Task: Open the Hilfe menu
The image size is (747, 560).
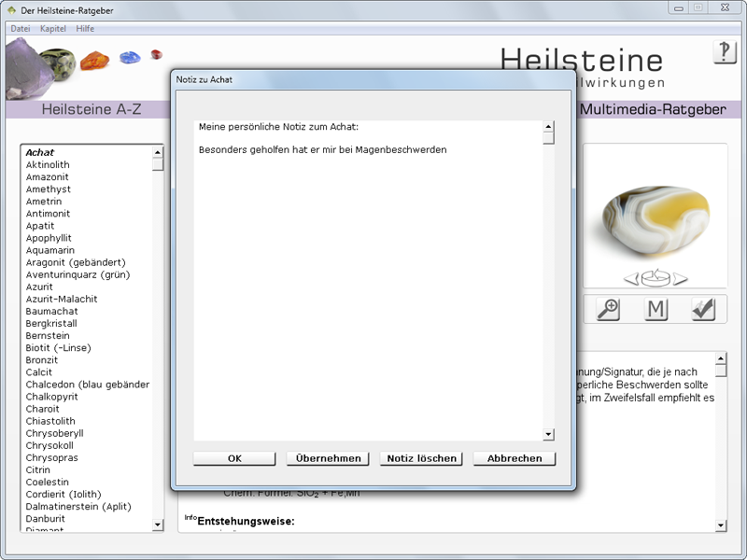Action: coord(85,29)
